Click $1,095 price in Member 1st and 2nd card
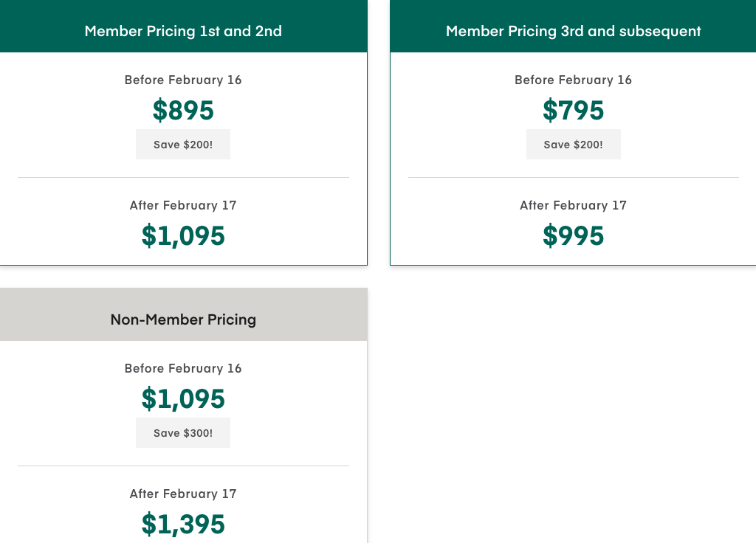 point(183,236)
